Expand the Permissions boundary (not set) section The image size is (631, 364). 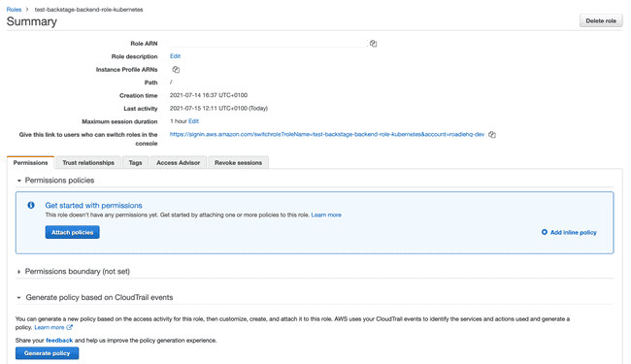point(18,272)
